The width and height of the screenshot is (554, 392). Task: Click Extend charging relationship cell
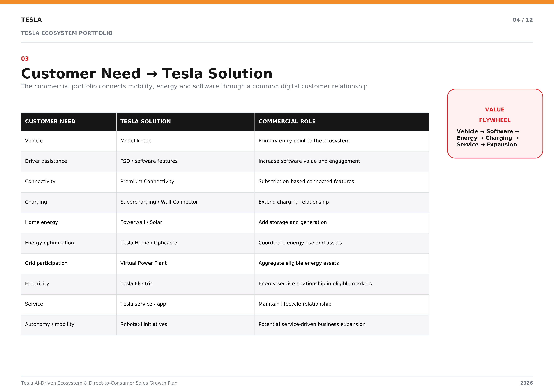[x=342, y=203]
